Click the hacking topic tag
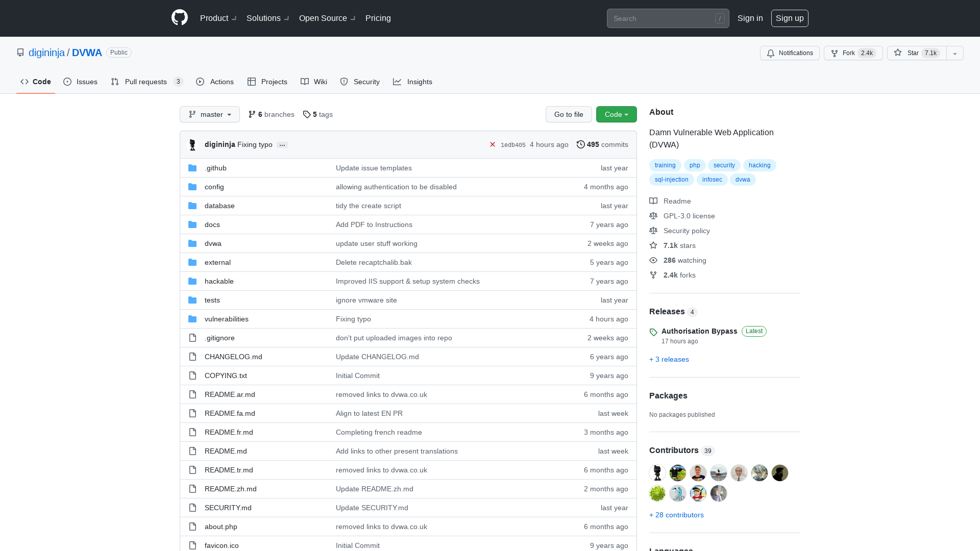Viewport: 980px width, 551px height. [x=759, y=165]
